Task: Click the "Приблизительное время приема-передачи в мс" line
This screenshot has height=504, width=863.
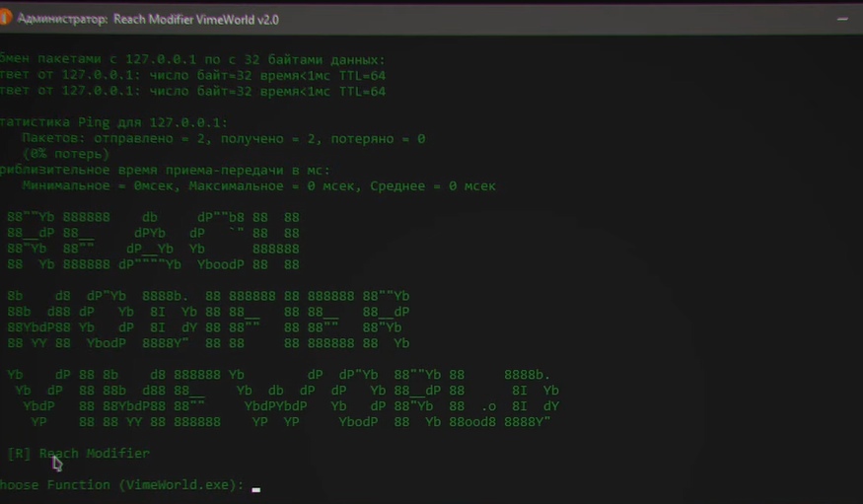Action: [x=165, y=170]
